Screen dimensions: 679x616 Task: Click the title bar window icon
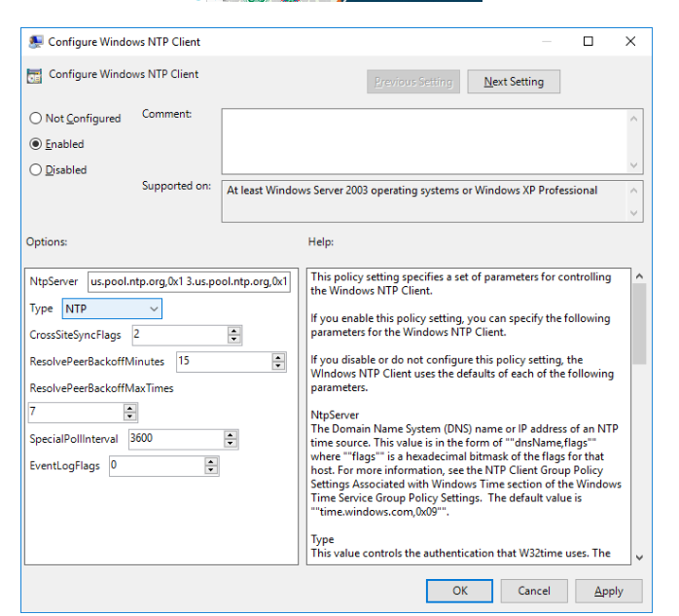(36, 42)
